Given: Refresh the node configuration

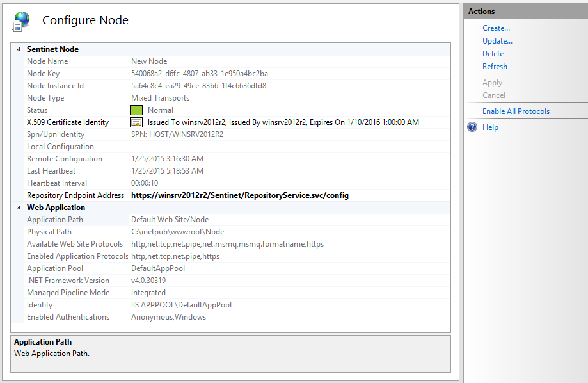Looking at the screenshot, I should click(x=495, y=67).
